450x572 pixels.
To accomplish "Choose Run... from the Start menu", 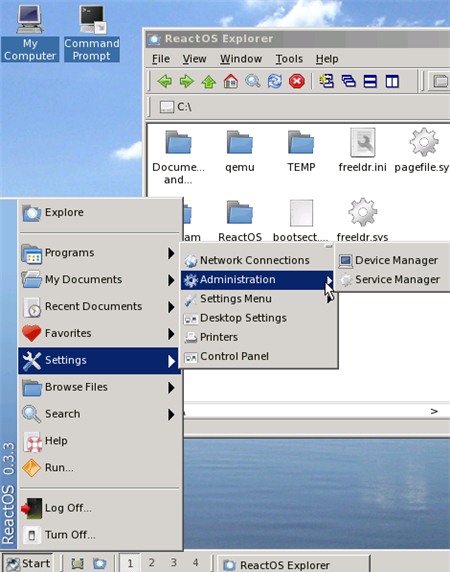I will pyautogui.click(x=100, y=468).
